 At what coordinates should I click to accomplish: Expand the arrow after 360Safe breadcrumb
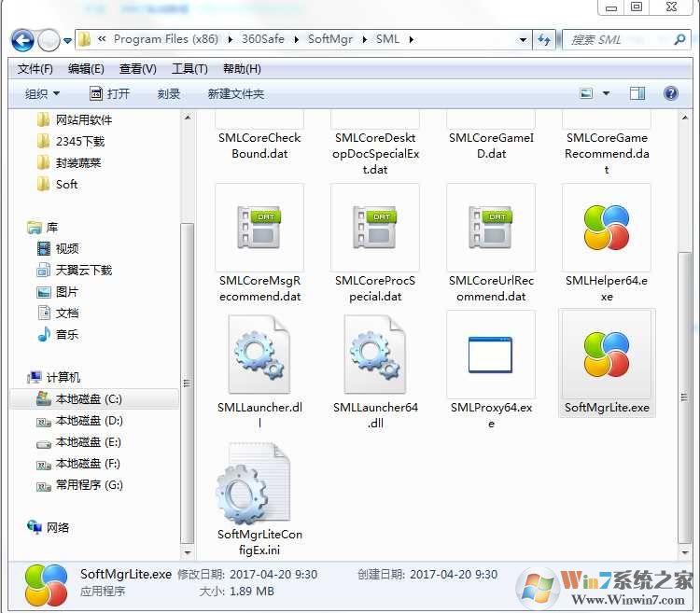[x=296, y=40]
